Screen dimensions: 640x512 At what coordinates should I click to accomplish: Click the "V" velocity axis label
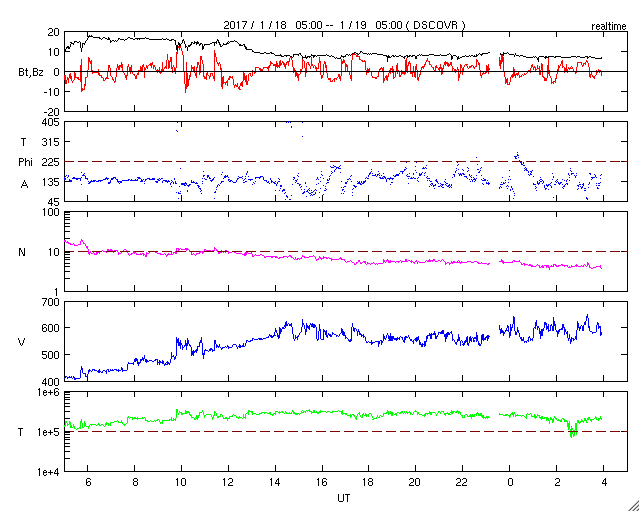[22, 342]
